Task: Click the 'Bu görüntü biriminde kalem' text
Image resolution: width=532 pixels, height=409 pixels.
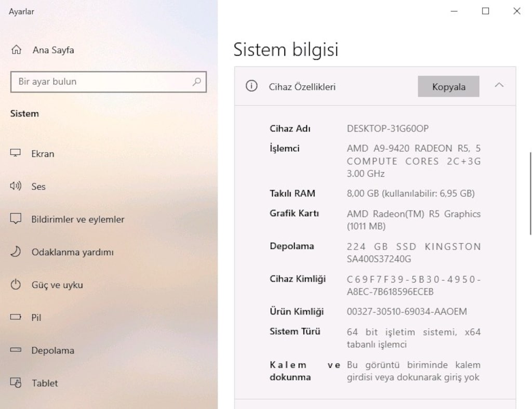Action: [x=414, y=371]
